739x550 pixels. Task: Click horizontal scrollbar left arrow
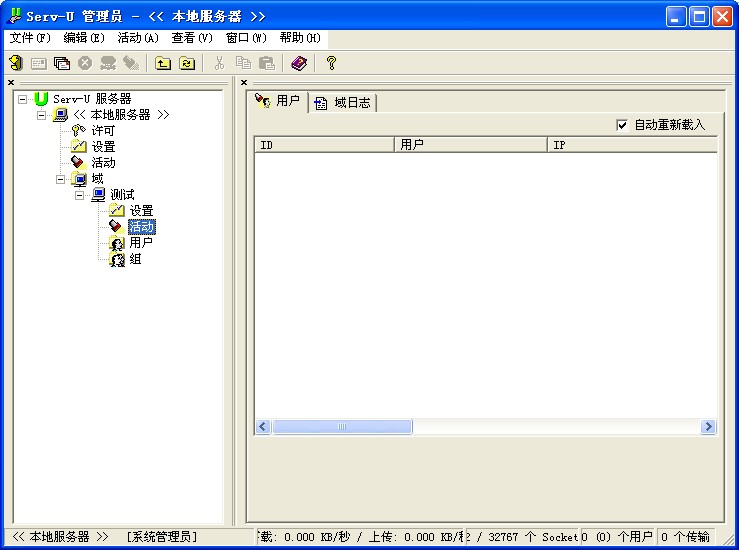click(263, 427)
